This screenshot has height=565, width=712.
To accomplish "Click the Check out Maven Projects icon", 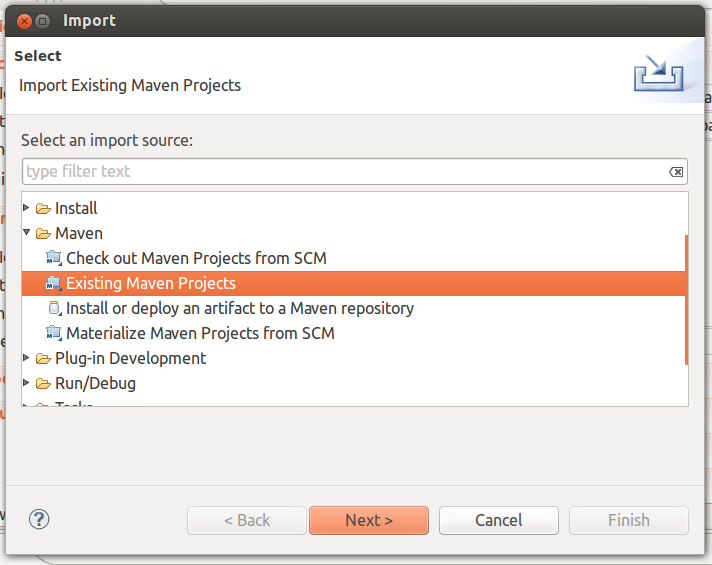I will pyautogui.click(x=54, y=258).
